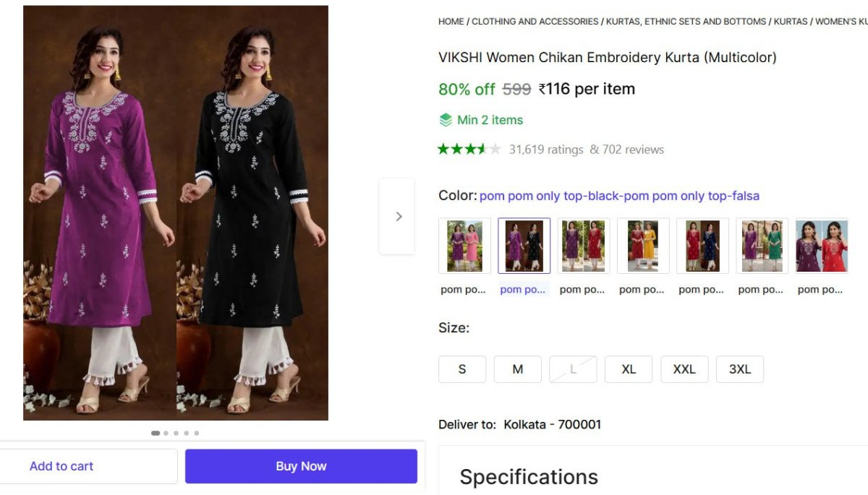
Task: Select the purple and pink kurta swatch
Action: point(464,246)
